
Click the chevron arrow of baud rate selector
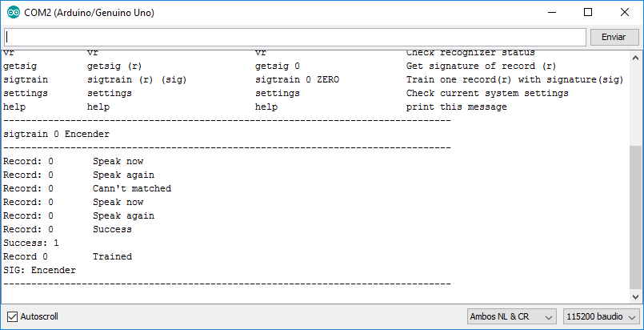click(632, 317)
